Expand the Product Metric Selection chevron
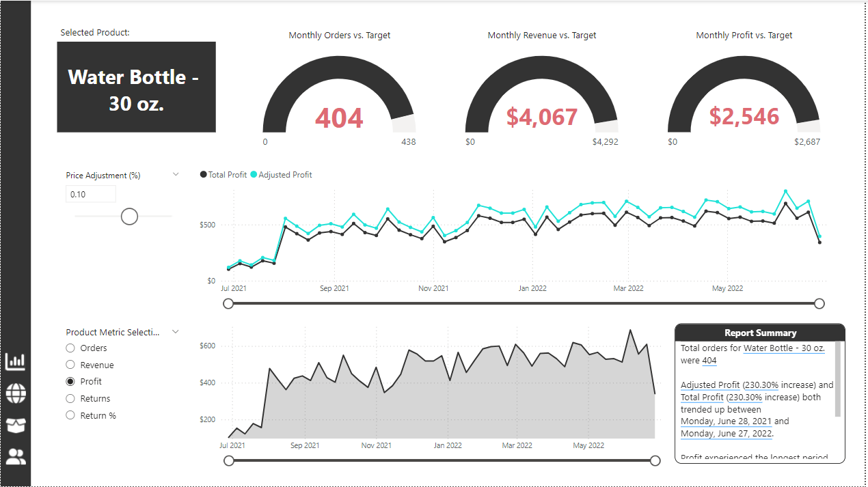This screenshot has height=487, width=868. (176, 332)
